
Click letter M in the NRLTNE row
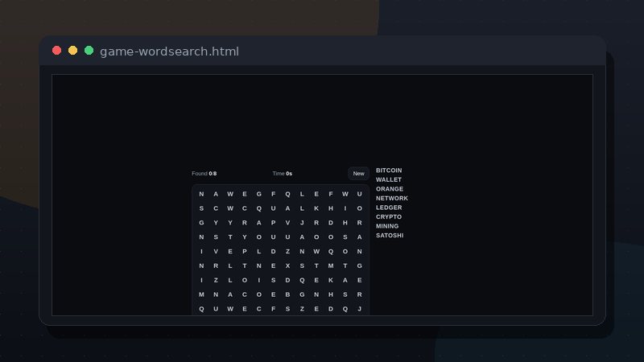331,266
